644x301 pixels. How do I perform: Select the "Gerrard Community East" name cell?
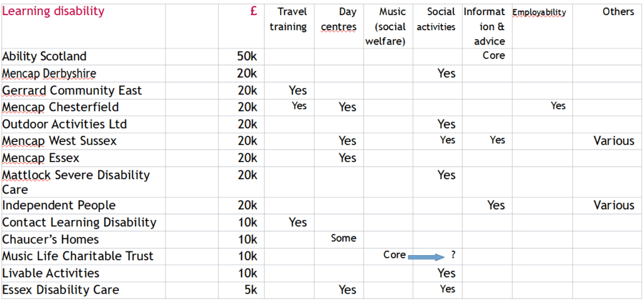click(x=72, y=90)
